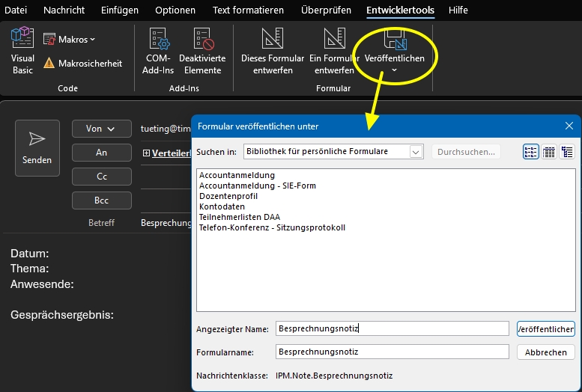Open the Von sender dropdown
582x392 pixels.
pyautogui.click(x=101, y=129)
